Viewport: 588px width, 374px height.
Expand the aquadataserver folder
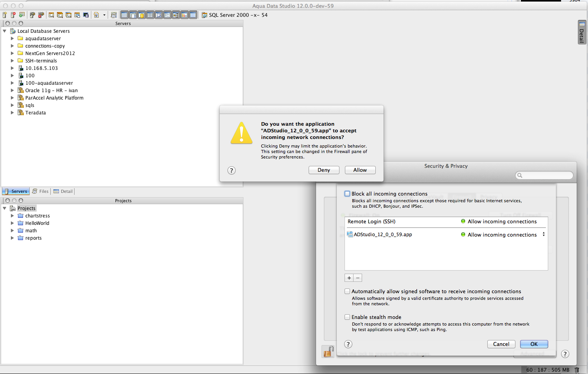point(12,38)
